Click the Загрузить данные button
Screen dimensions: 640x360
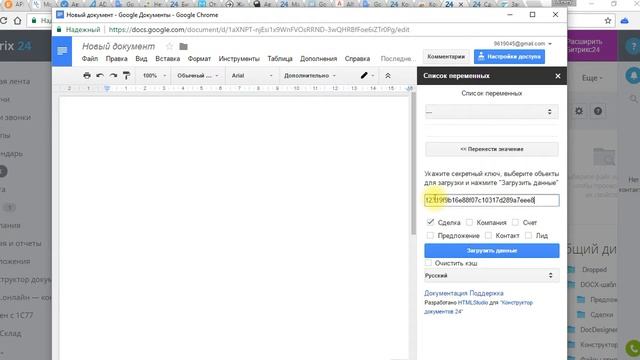point(491,251)
